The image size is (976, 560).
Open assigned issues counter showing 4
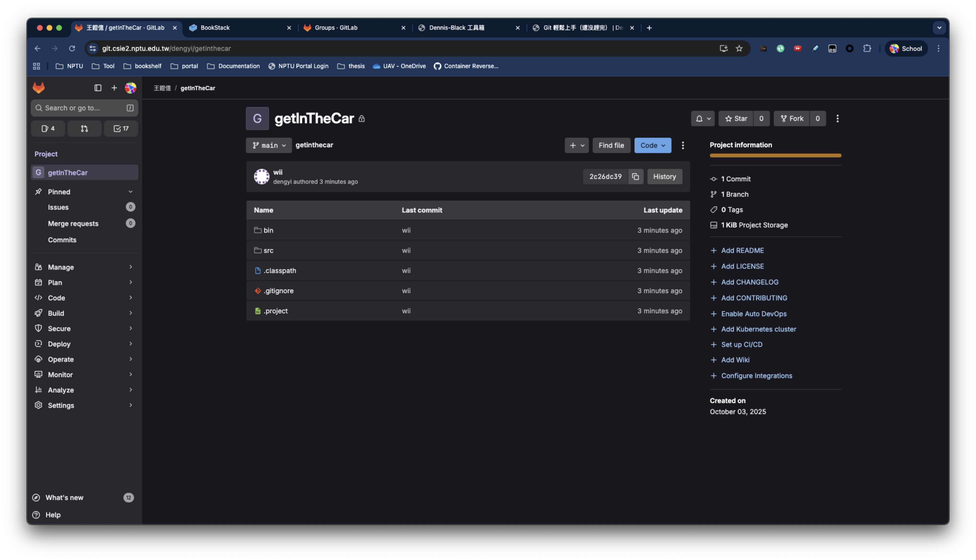(x=48, y=128)
